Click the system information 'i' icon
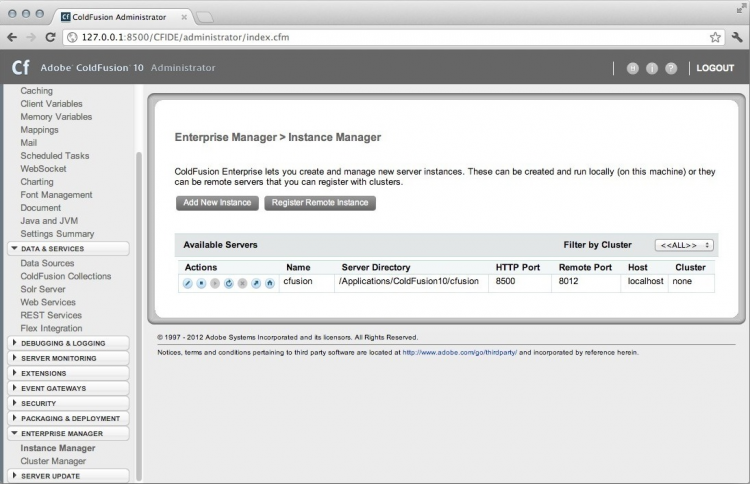This screenshot has width=750, height=484. pos(652,68)
